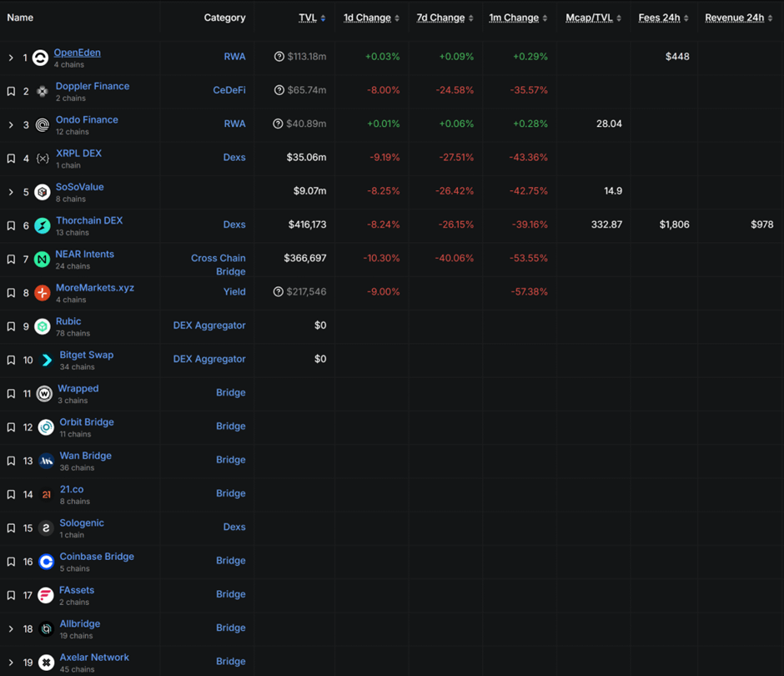This screenshot has width=784, height=676.
Task: Expand the Ondo Finance row
Action: coord(11,125)
